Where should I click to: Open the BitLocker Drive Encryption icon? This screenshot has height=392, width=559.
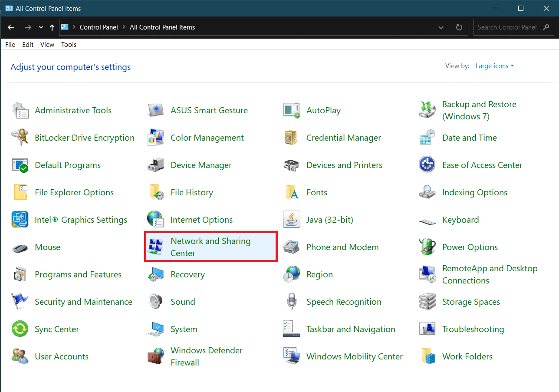point(20,138)
